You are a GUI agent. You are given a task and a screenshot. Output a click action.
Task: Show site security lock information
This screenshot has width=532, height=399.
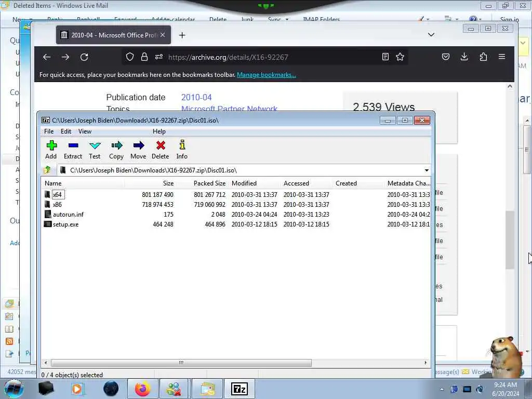(x=144, y=57)
